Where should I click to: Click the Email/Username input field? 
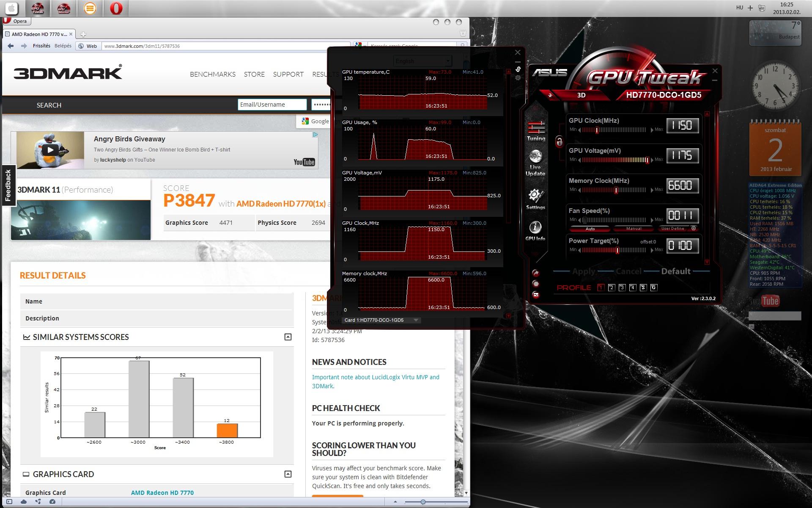pos(272,105)
